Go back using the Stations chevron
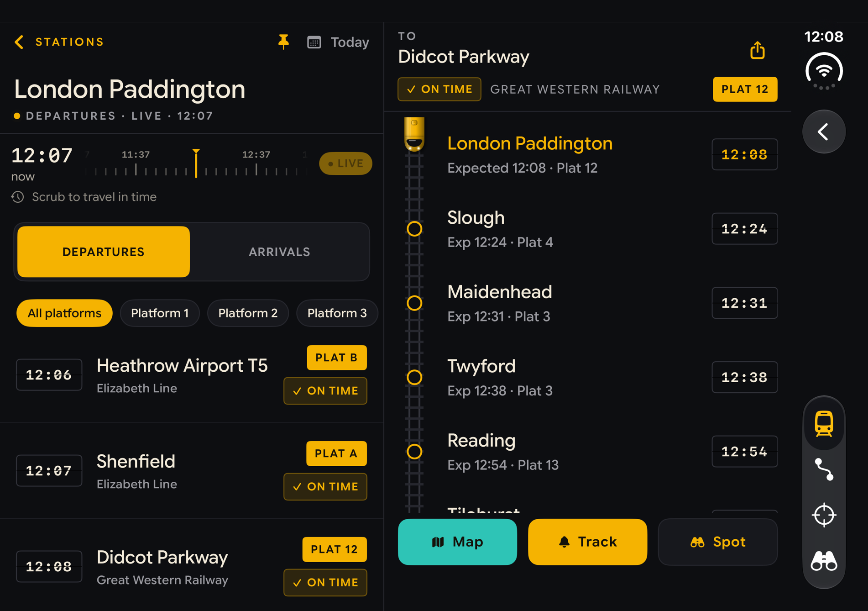This screenshot has height=611, width=868. 19,42
